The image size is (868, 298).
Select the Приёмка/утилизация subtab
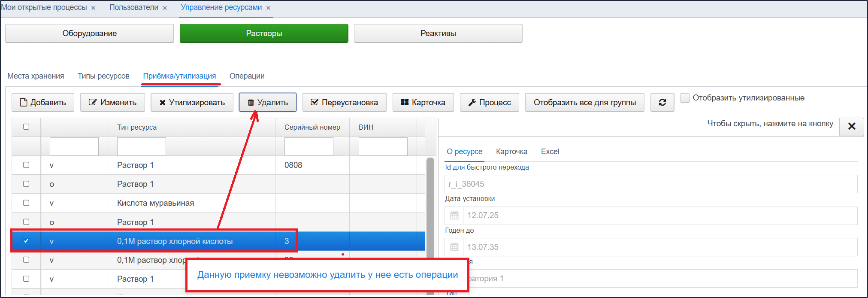[180, 76]
